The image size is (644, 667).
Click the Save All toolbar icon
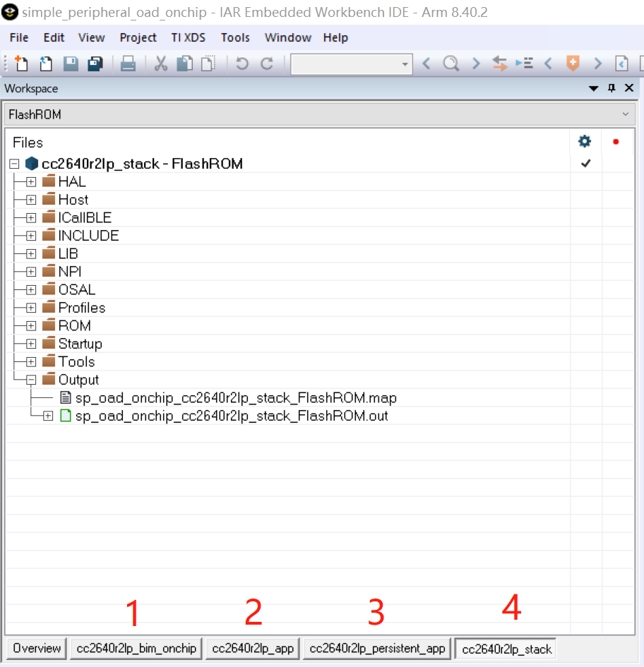pyautogui.click(x=95, y=64)
